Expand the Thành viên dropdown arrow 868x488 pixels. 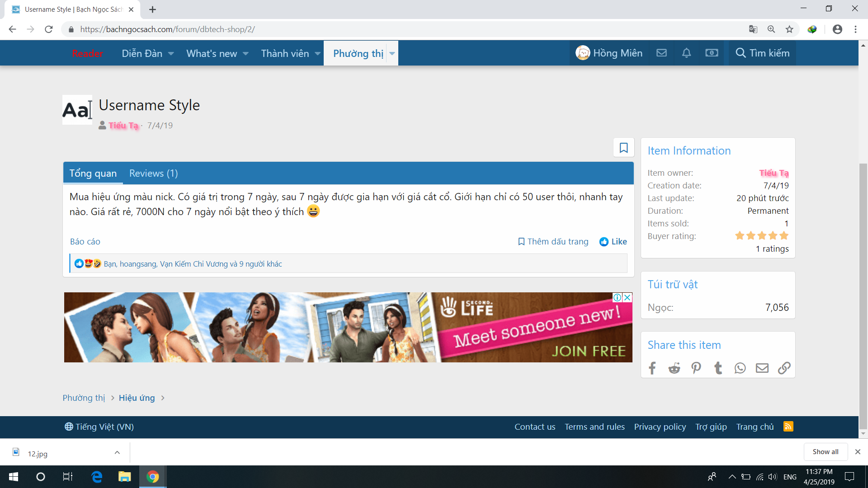[317, 53]
